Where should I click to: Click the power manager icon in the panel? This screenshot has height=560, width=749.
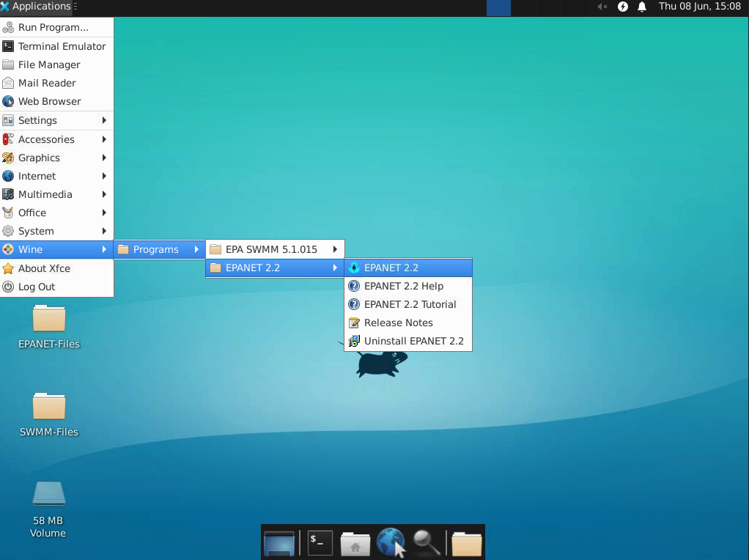click(623, 7)
